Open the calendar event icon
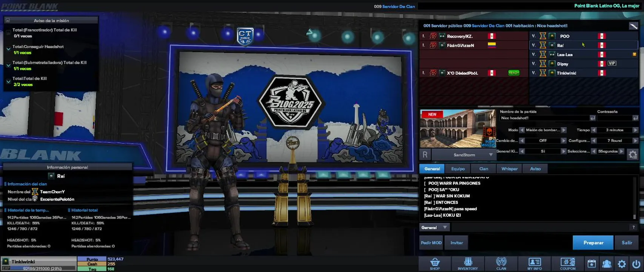The height and width of the screenshot is (272, 644). click(592, 264)
